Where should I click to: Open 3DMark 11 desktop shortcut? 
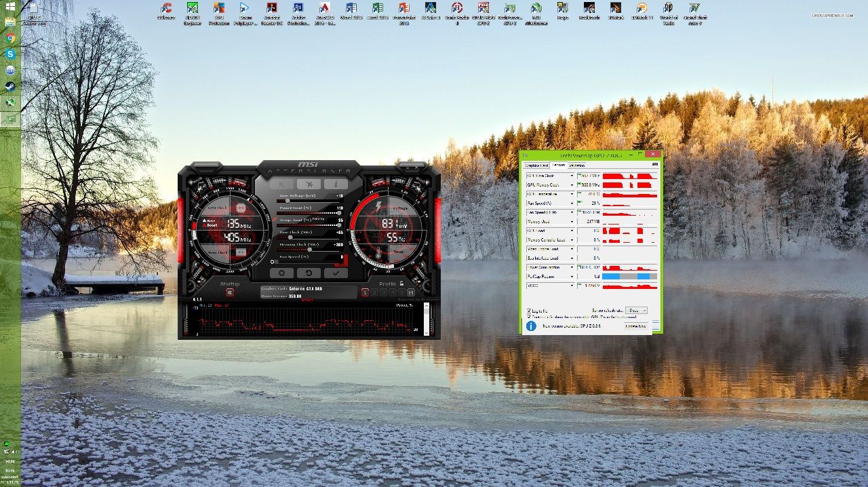642,11
